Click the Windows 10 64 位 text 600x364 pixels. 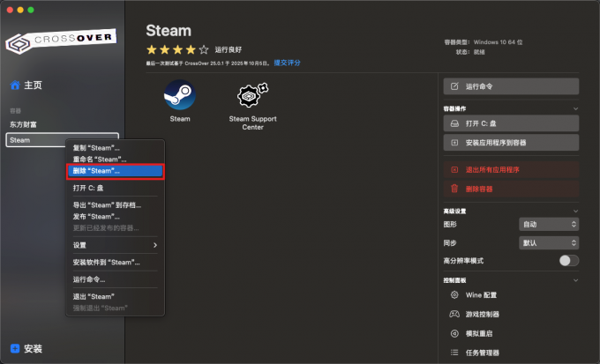[x=498, y=42]
